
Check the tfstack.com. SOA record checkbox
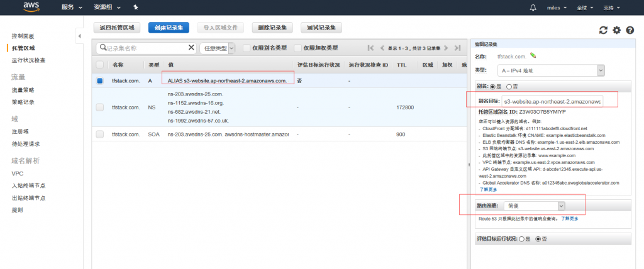pyautogui.click(x=100, y=134)
